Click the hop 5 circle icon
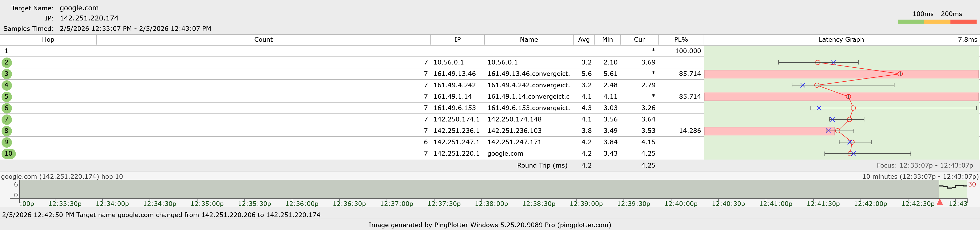Screen dimensions: 980x230 (6, 97)
